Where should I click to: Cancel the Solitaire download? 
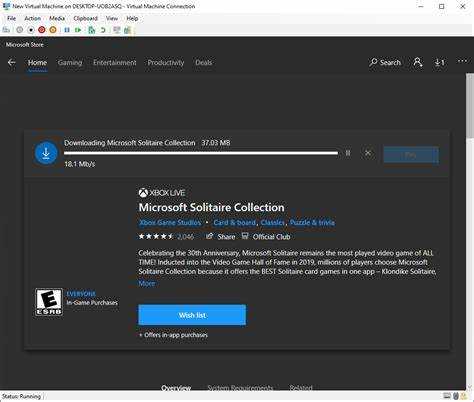point(368,153)
